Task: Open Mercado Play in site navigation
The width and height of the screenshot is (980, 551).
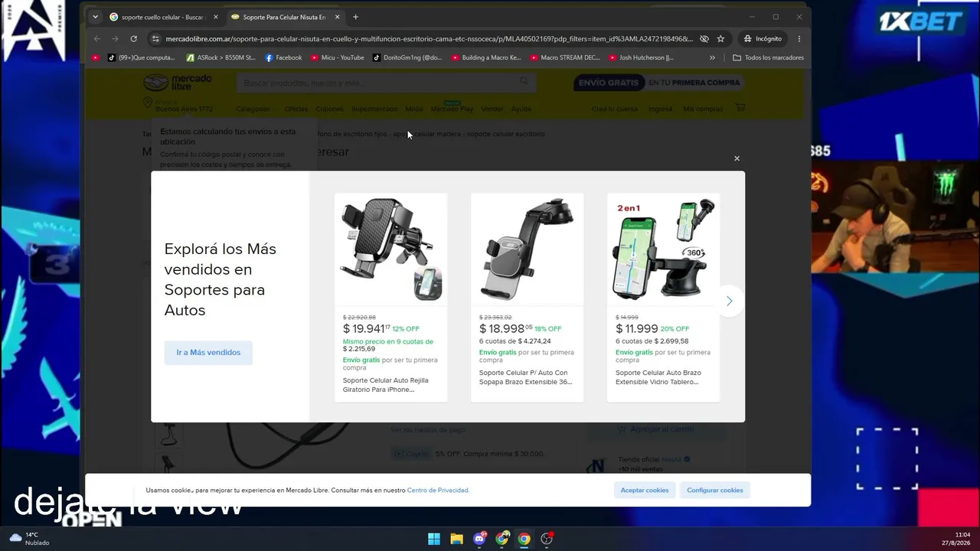Action: click(452, 109)
